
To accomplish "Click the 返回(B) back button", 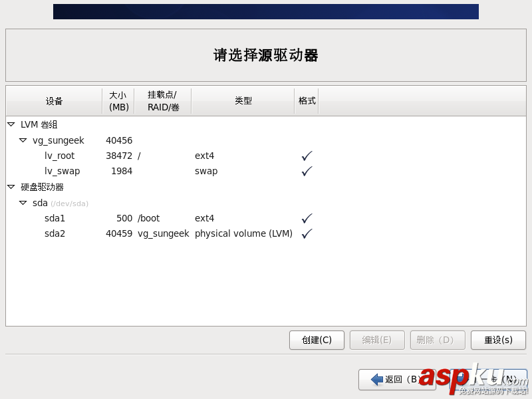I will [397, 379].
